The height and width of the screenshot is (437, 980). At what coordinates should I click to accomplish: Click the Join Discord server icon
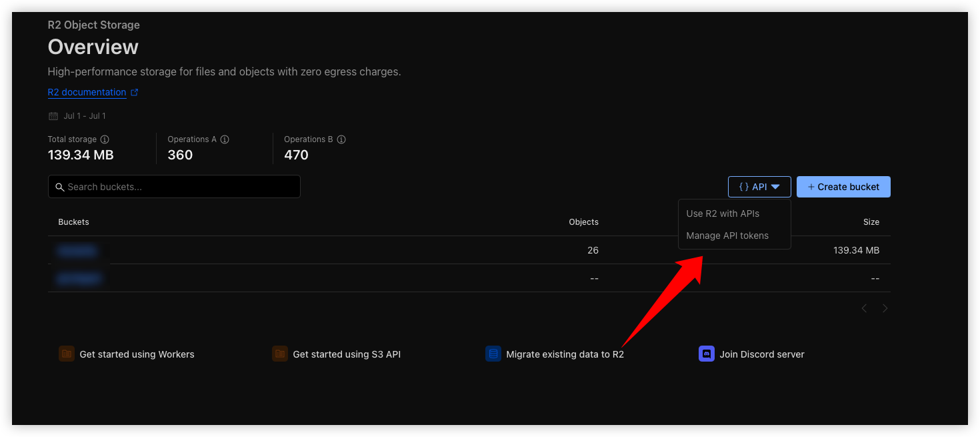pyautogui.click(x=707, y=354)
